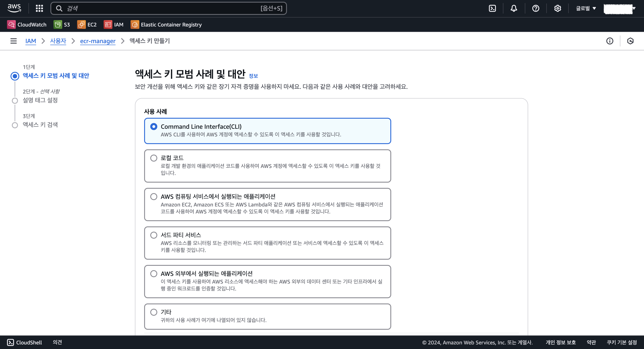Go to the 사용자 breadcrumb
The width and height of the screenshot is (644, 349).
[x=58, y=41]
